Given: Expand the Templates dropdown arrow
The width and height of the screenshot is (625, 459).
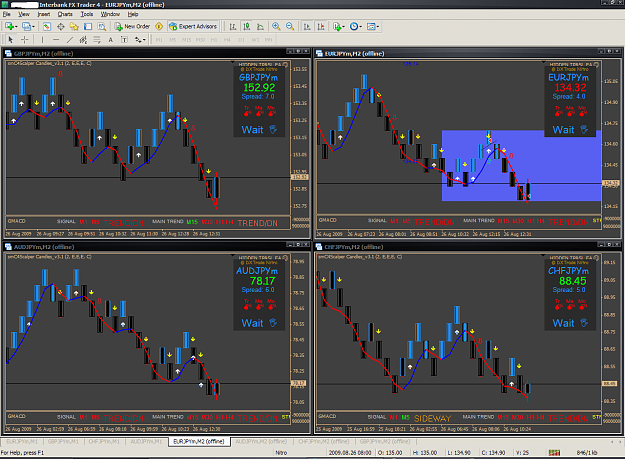Looking at the screenshot, I should tap(377, 27).
